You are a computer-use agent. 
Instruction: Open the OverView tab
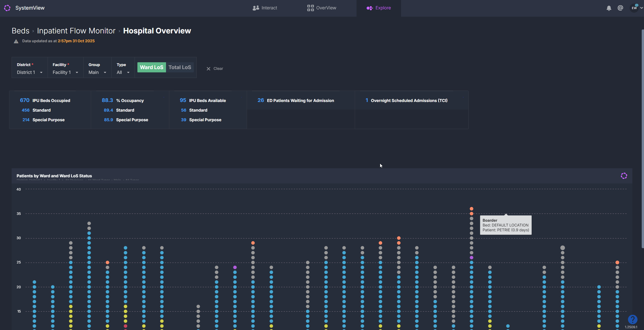322,8
